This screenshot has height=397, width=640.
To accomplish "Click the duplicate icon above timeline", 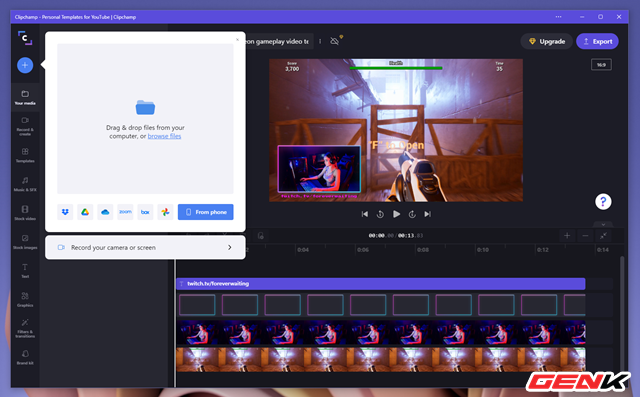I will point(260,236).
